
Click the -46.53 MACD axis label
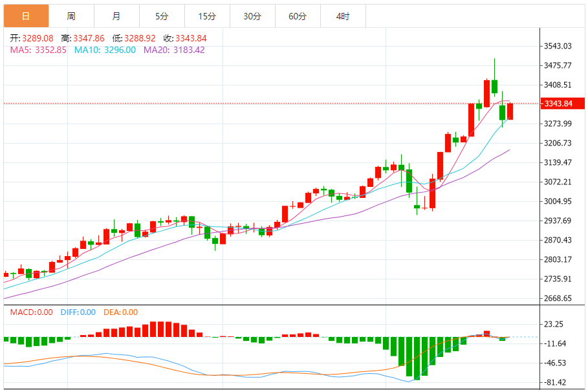pyautogui.click(x=555, y=363)
